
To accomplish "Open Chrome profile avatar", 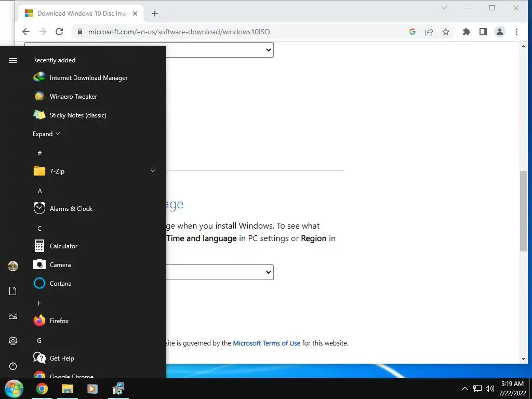I will coord(499,32).
